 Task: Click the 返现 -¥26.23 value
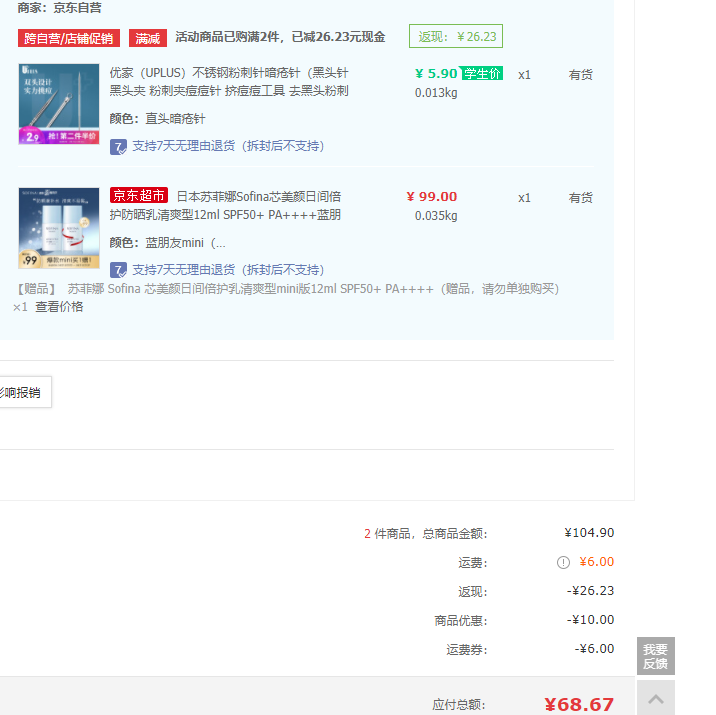[x=590, y=591]
